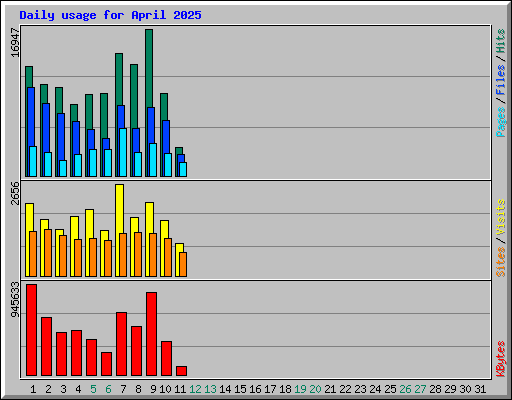Click the orange Sites bar for day 2

click(48, 253)
